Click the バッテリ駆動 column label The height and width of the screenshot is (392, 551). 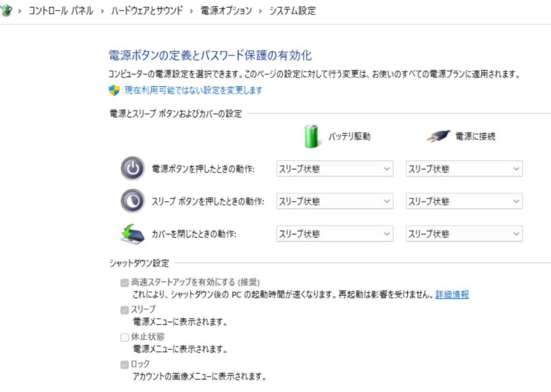click(x=349, y=136)
